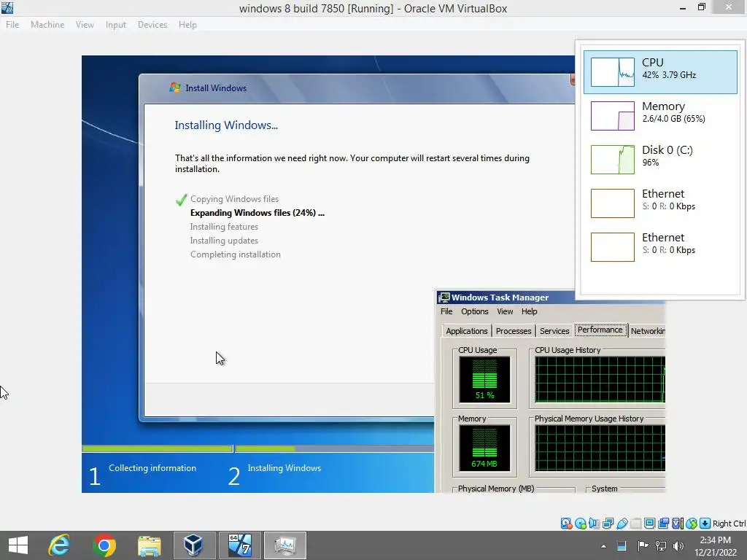The width and height of the screenshot is (747, 560).
Task: Click the 'Collecting information' stage 1 label
Action: [152, 468]
